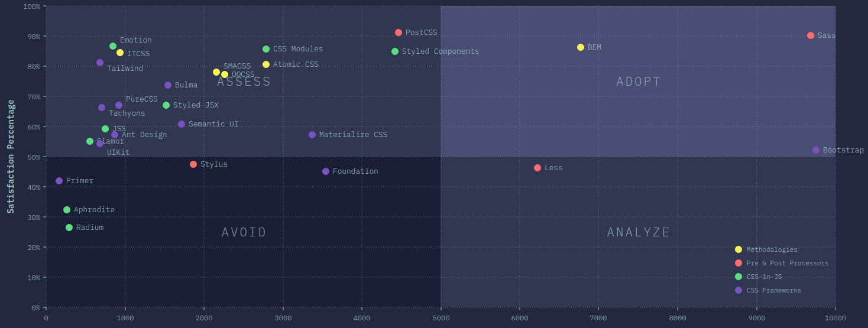
Task: Click the Bootstrap text label
Action: pos(843,150)
